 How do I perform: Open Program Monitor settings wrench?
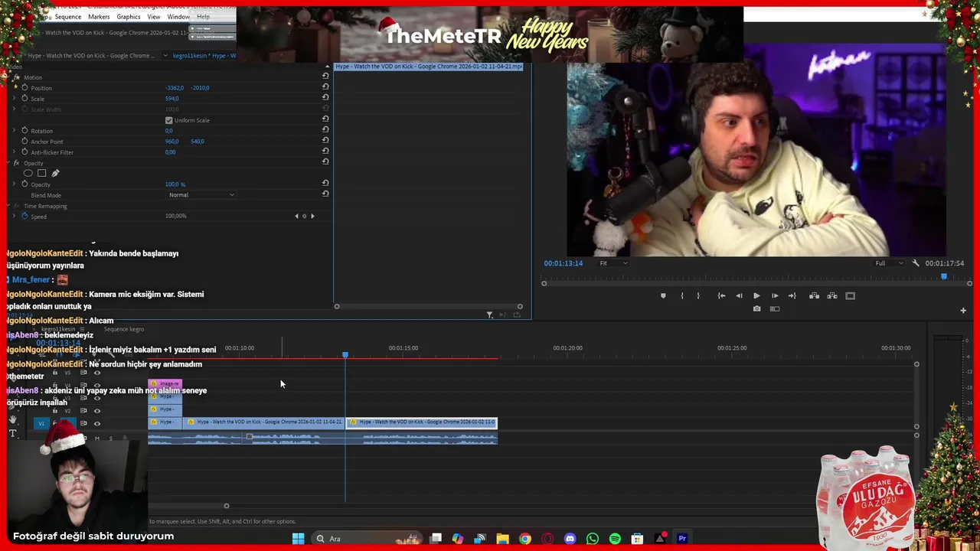point(916,263)
